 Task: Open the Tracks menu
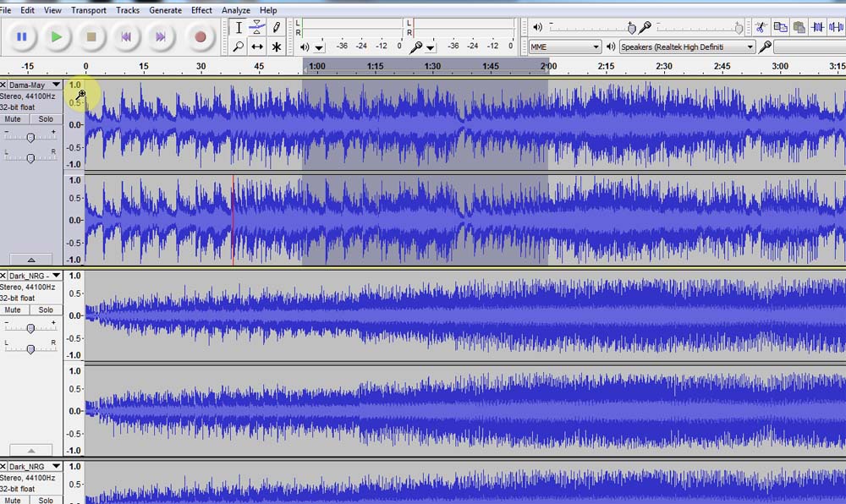click(128, 10)
